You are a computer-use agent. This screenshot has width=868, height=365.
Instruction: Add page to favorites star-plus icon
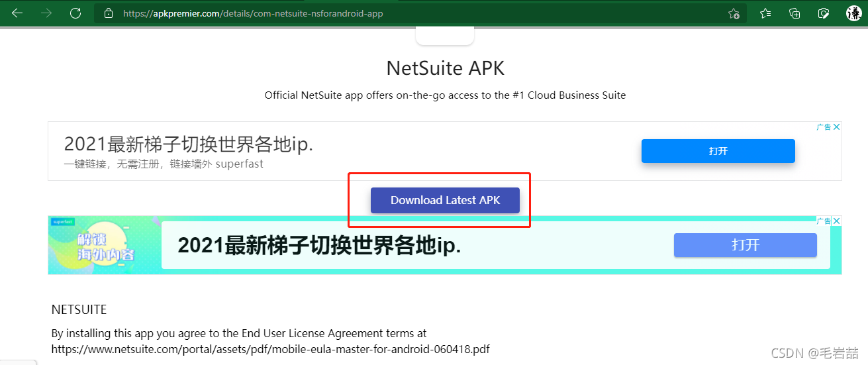coord(734,13)
